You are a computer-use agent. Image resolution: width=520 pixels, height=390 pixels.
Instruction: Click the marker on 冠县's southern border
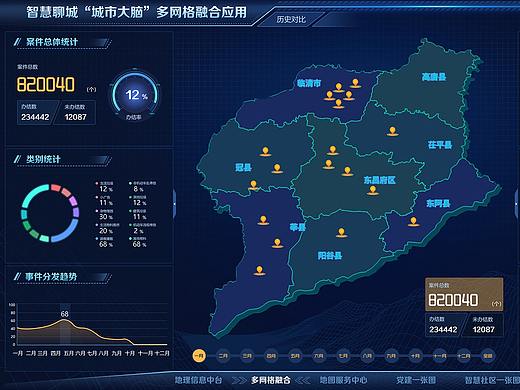pos(253,185)
